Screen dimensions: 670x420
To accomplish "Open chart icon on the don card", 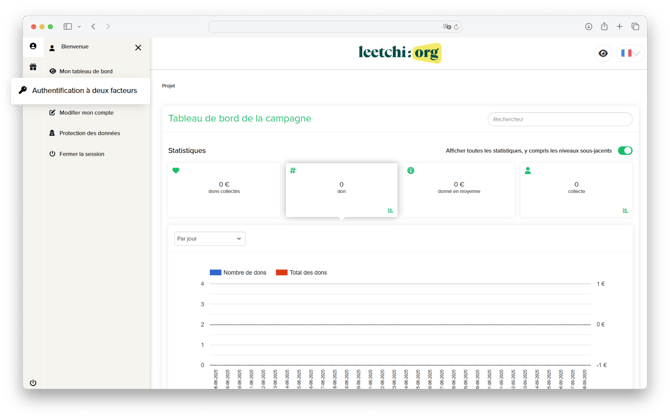I will point(390,210).
